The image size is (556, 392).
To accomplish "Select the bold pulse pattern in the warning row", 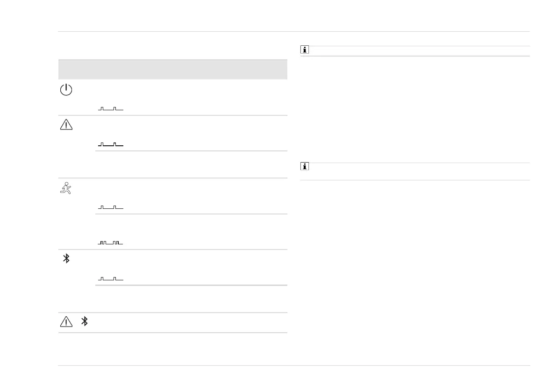I will (111, 144).
